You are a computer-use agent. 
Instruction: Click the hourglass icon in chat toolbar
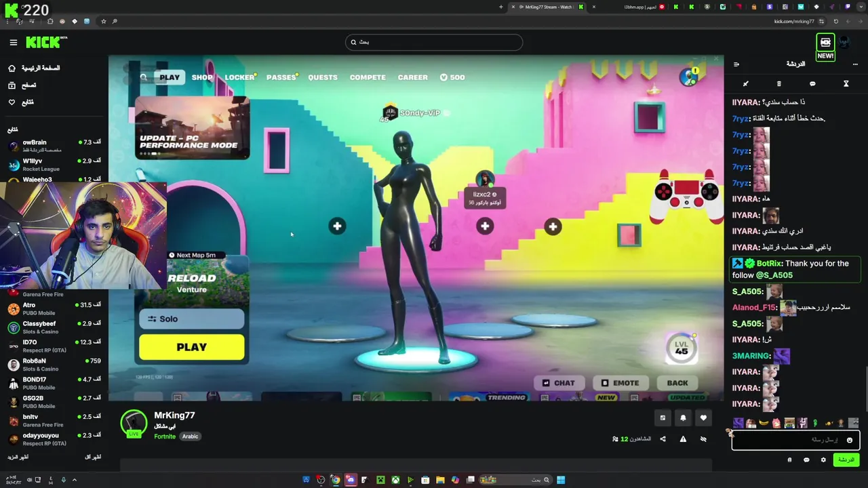846,84
